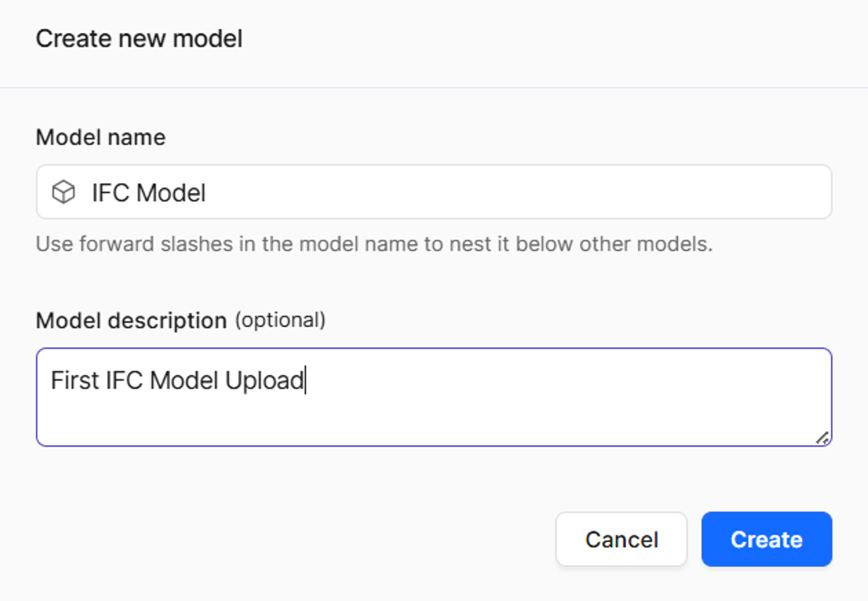Screen dimensions: 868x601
Task: Click the 'IFC Model' text in name field
Action: 149,193
